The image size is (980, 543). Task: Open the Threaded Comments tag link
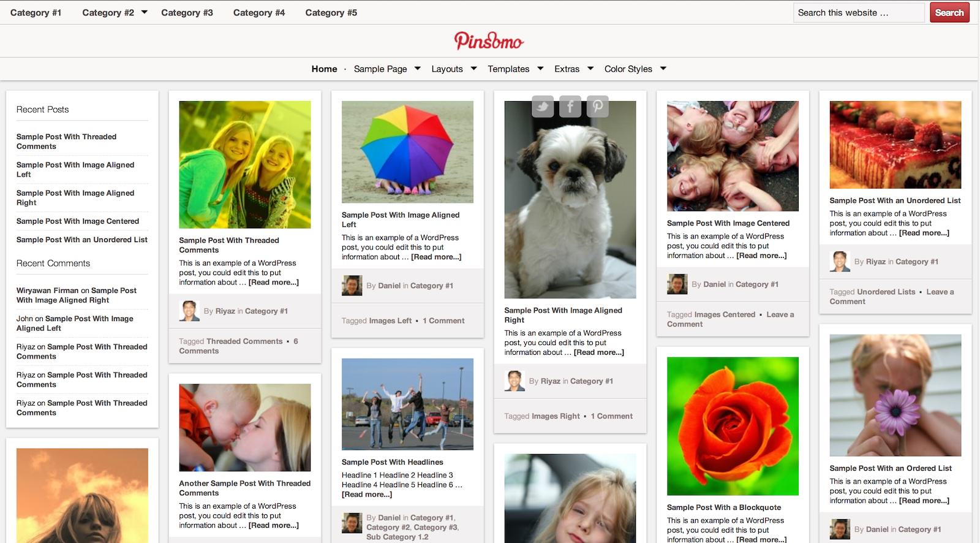[244, 341]
